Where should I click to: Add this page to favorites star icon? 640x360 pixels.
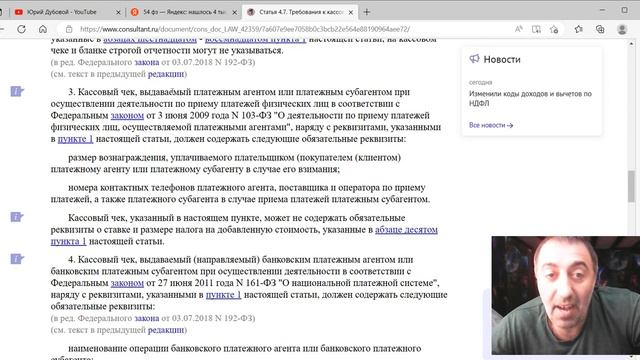click(554, 29)
